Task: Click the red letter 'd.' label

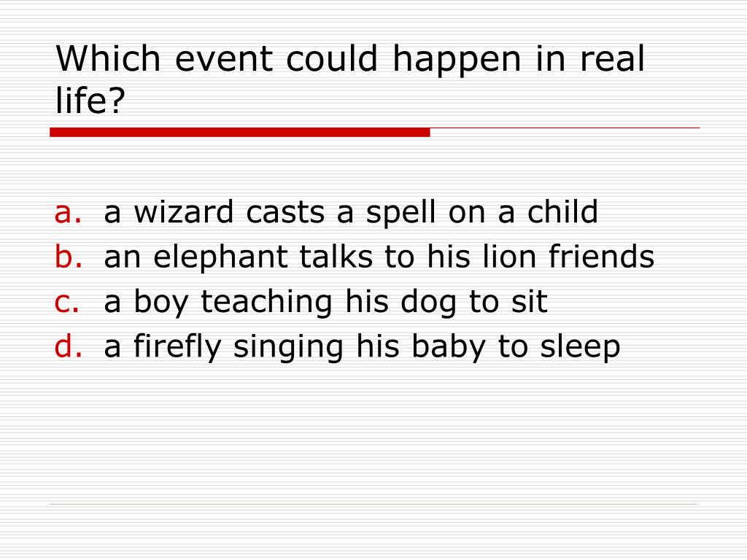Action: (x=69, y=346)
